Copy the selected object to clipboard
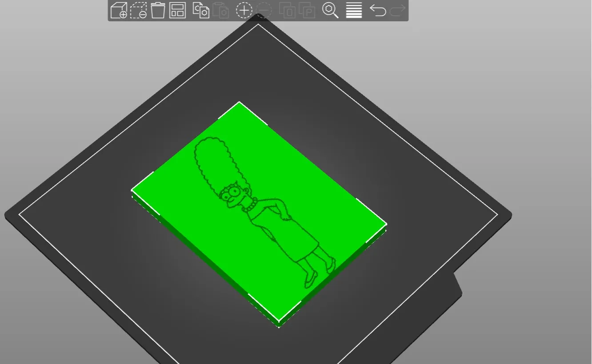This screenshot has height=364, width=592. click(x=201, y=10)
